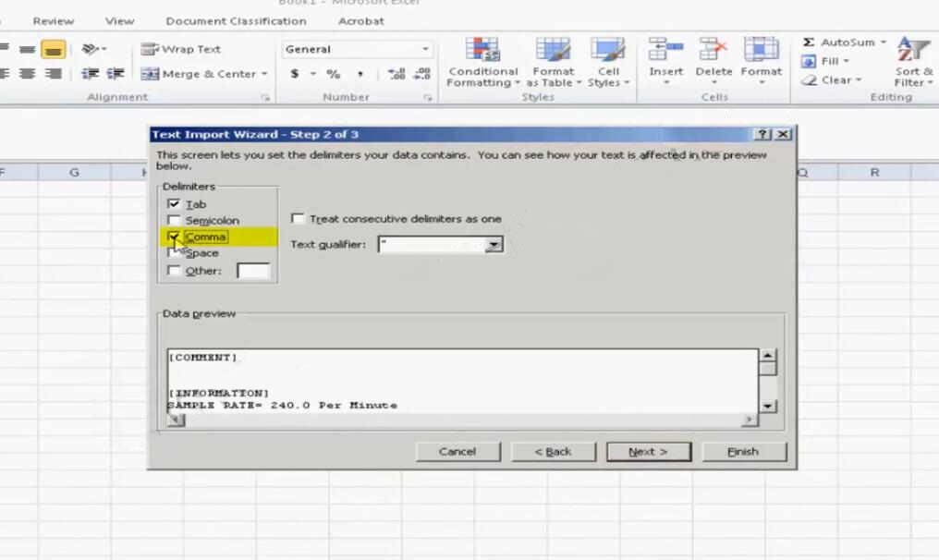Click Increase Indent
The width and height of the screenshot is (939, 560).
tap(115, 73)
